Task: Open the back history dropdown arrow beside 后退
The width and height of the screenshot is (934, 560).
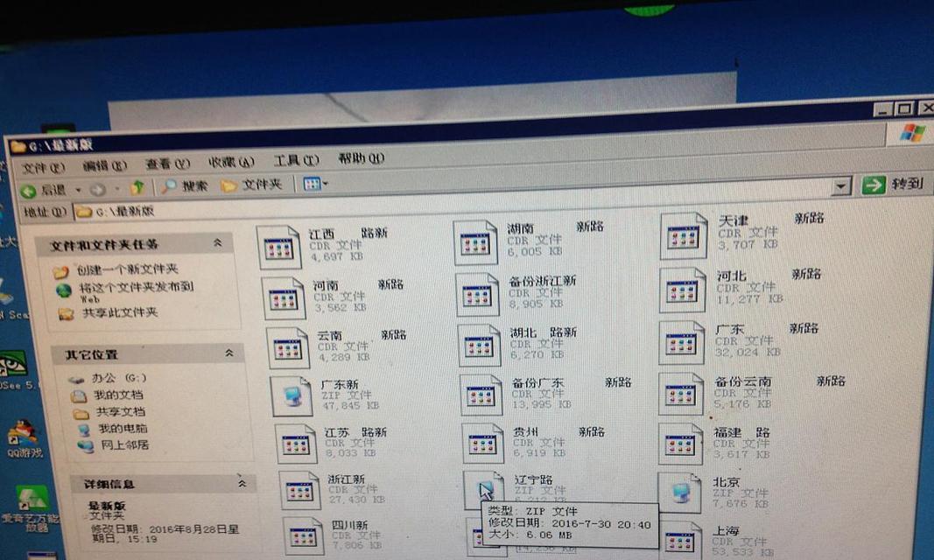Action: click(78, 191)
